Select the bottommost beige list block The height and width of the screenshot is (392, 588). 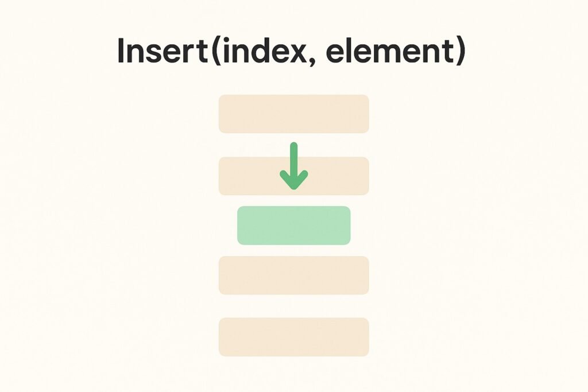coord(293,337)
